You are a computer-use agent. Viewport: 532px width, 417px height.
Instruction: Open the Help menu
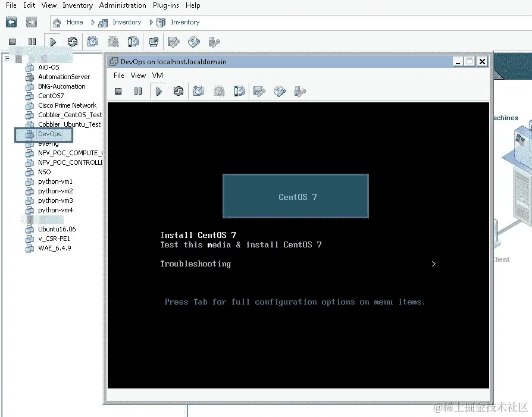(193, 5)
